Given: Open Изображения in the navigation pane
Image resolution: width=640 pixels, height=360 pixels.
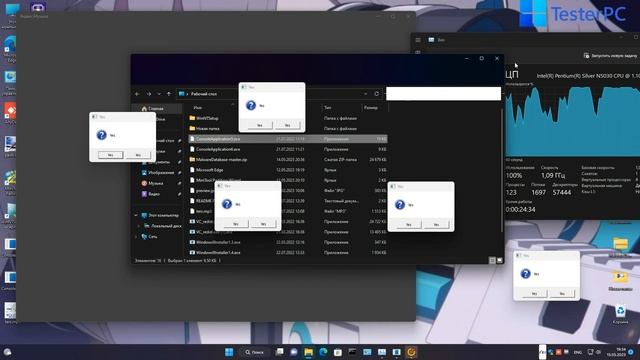Looking at the screenshot, I should point(161,173).
